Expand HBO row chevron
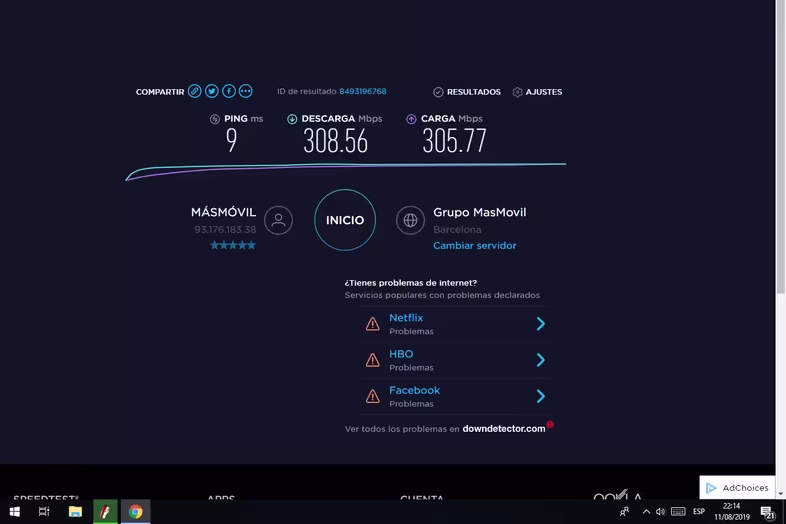786x524 pixels. [x=540, y=360]
